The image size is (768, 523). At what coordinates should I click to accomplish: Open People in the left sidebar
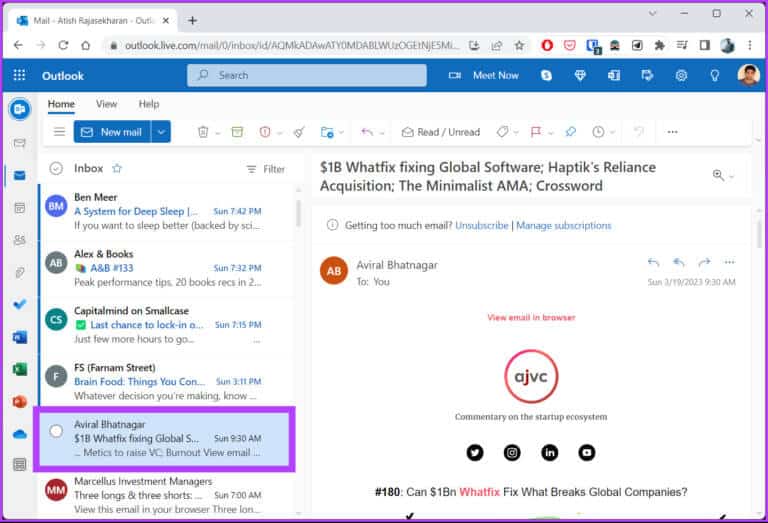point(20,240)
